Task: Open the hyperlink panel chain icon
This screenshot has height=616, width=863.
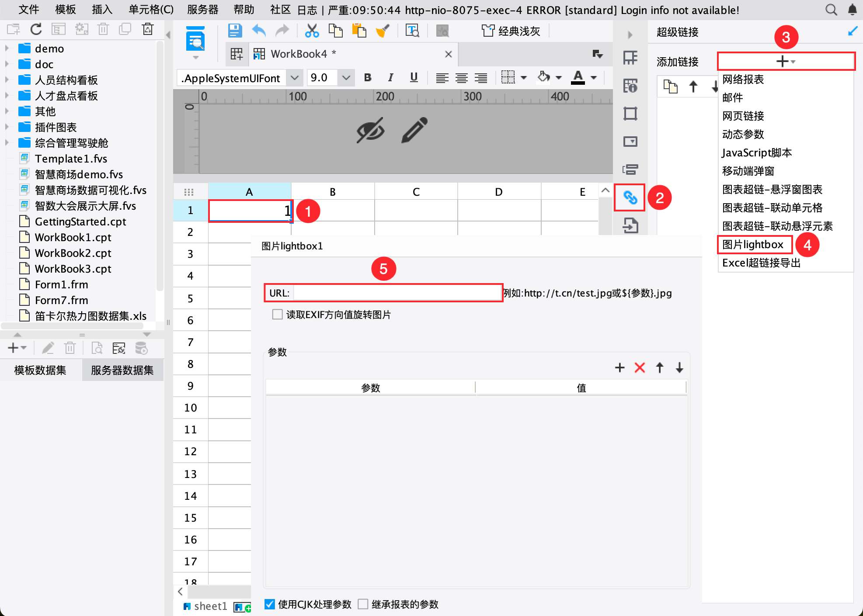Action: point(630,198)
